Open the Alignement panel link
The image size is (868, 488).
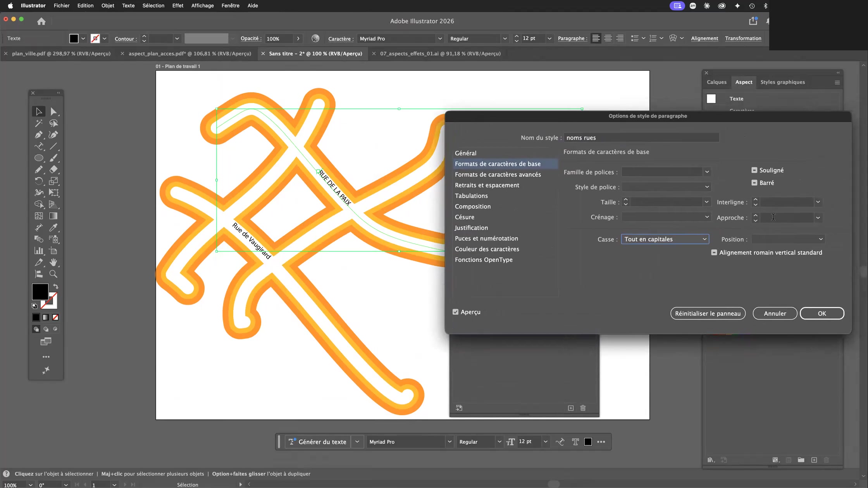[704, 38]
